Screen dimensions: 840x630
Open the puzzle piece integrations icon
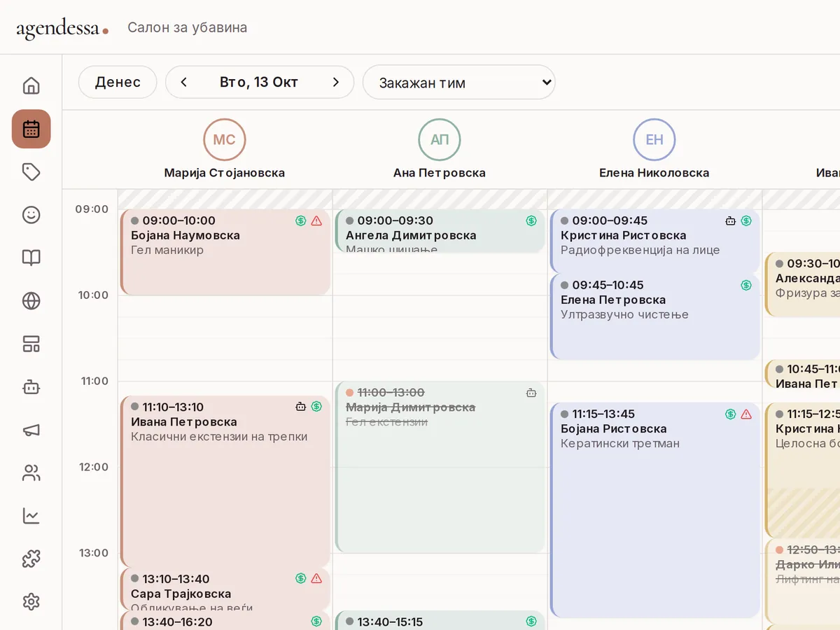[31, 559]
